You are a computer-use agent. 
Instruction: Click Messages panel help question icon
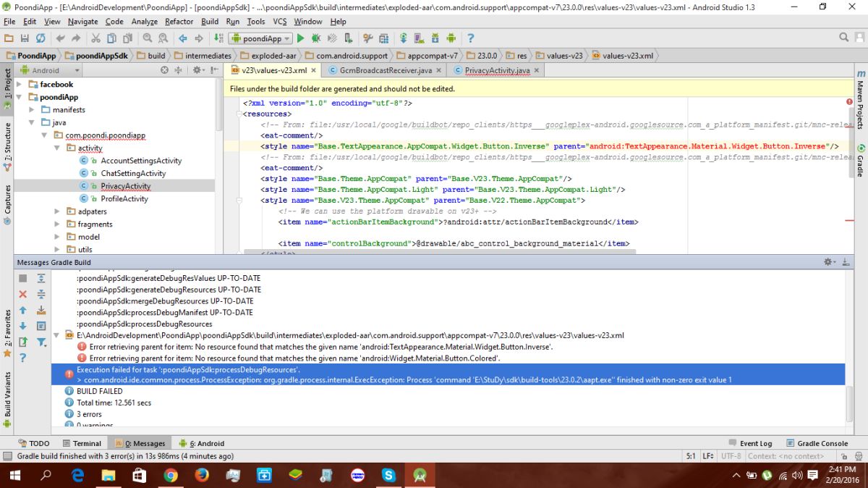[x=22, y=358]
